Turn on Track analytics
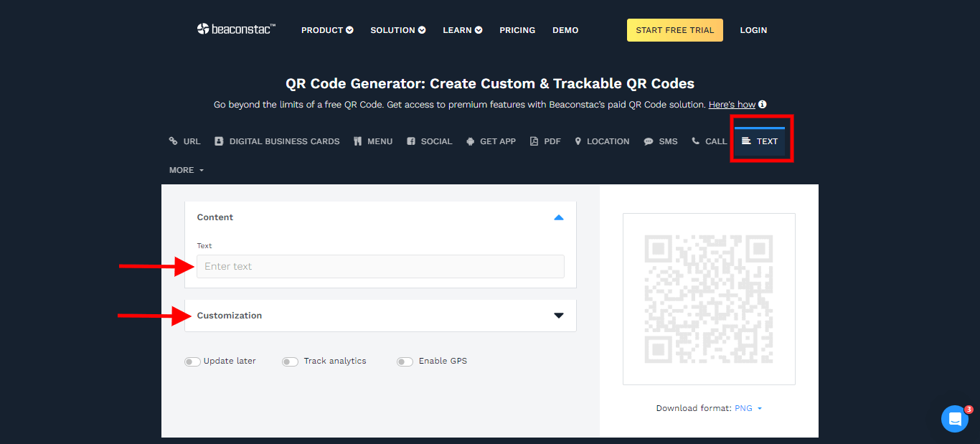 290,362
